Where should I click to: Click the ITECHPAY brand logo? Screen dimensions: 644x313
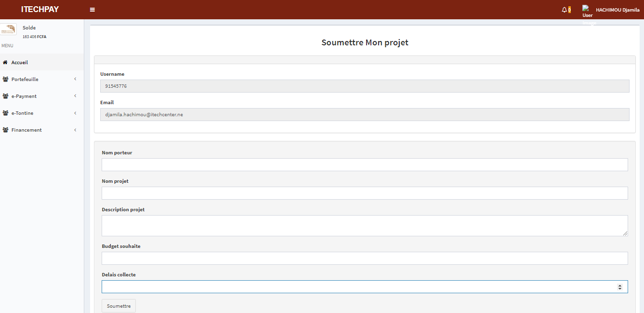(39, 9)
